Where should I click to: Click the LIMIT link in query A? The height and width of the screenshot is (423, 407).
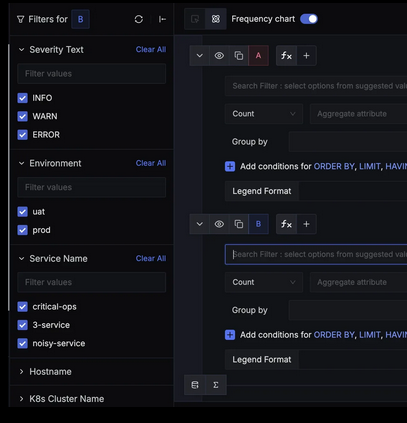[370, 166]
